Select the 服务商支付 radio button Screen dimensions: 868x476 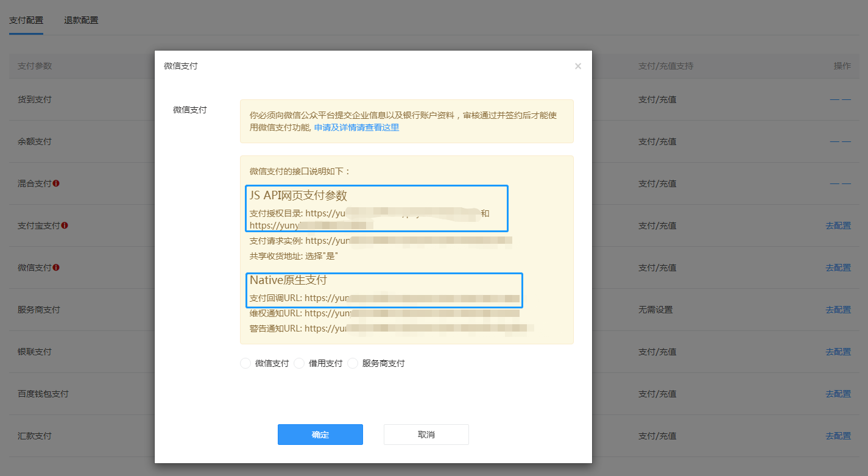click(353, 363)
